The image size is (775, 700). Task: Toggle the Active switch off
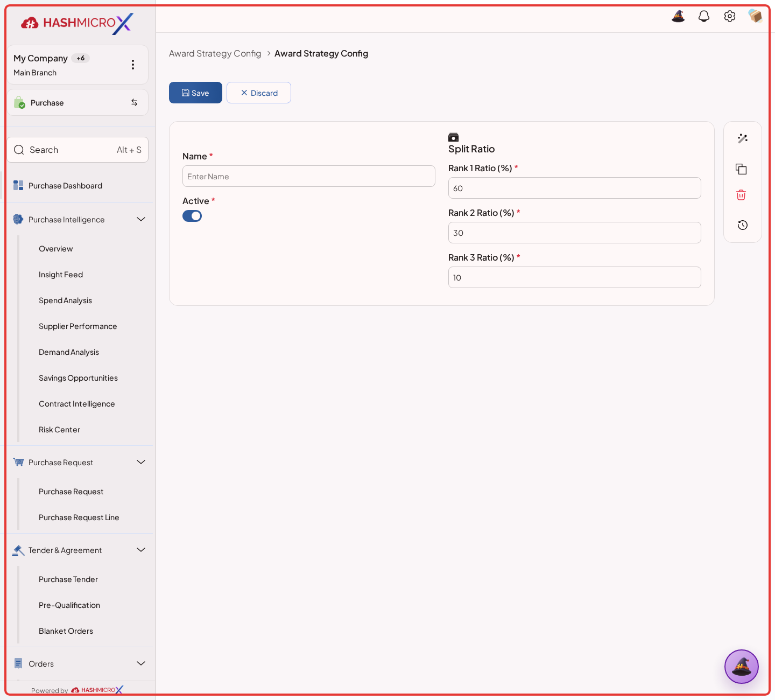coord(192,216)
